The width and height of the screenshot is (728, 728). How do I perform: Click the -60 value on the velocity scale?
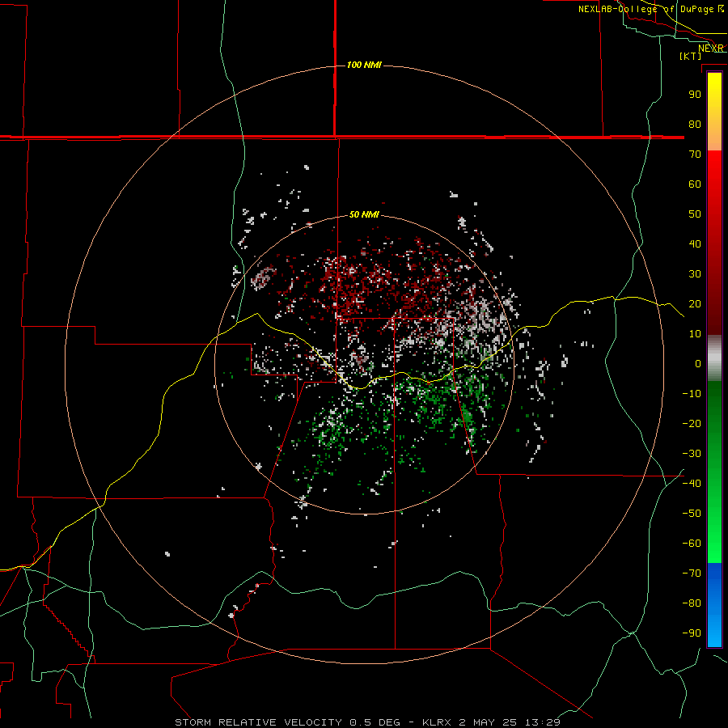[x=692, y=544]
